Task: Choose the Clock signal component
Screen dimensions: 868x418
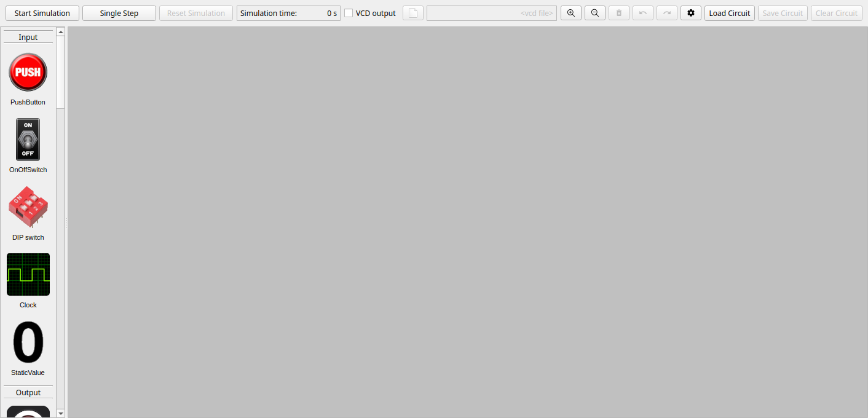Action: click(28, 274)
